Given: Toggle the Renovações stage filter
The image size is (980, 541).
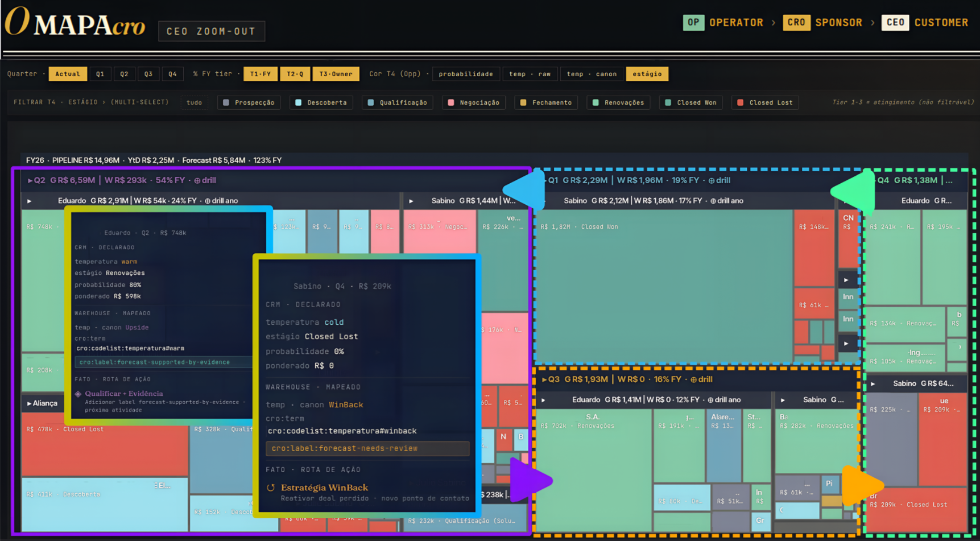Looking at the screenshot, I should pyautogui.click(x=618, y=103).
